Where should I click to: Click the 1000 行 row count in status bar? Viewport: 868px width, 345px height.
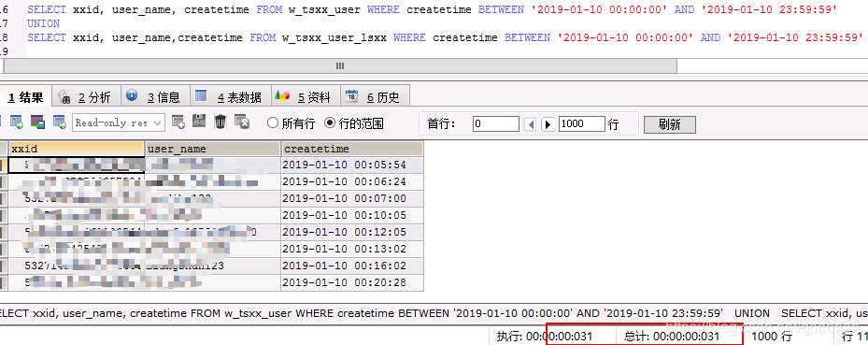coord(772,337)
